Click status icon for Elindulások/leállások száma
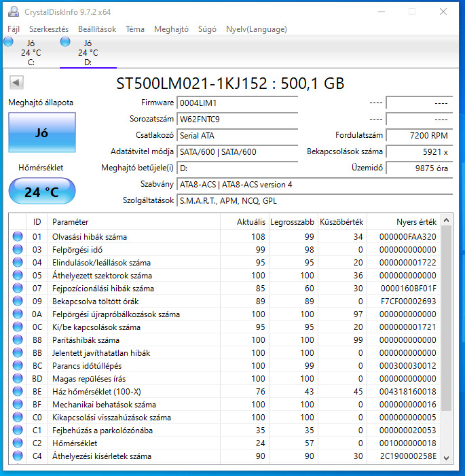 pos(18,262)
